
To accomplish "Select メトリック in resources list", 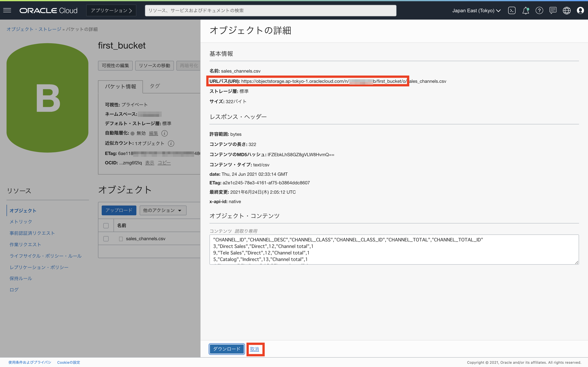I will click(21, 222).
